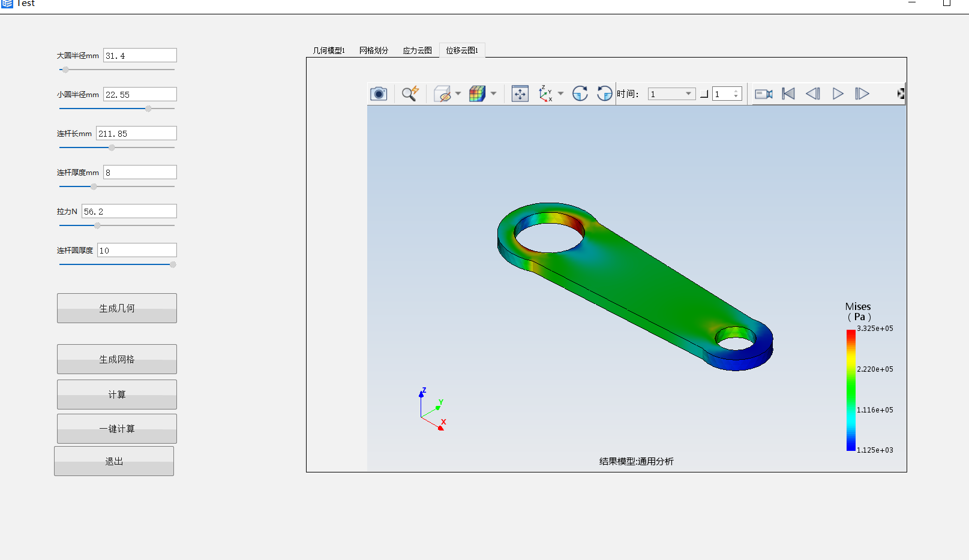Open the axis orientation dropdown arrow
The image size is (969, 560).
[x=560, y=94]
